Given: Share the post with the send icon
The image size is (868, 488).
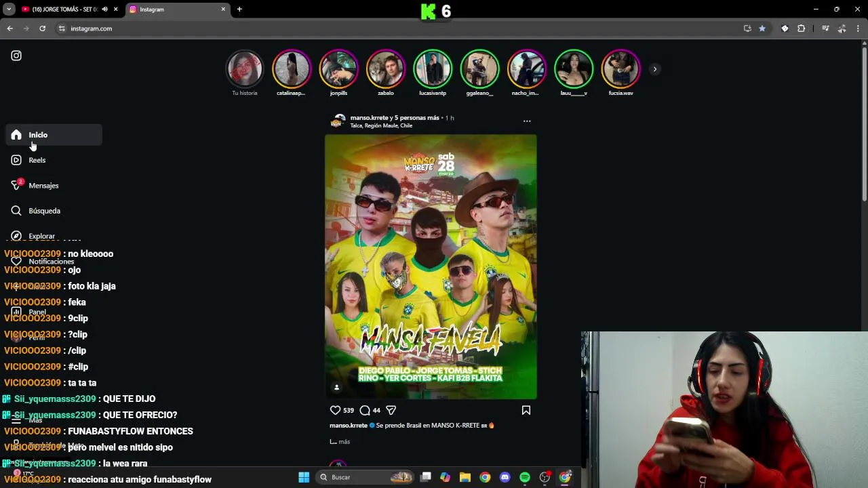Looking at the screenshot, I should (391, 410).
